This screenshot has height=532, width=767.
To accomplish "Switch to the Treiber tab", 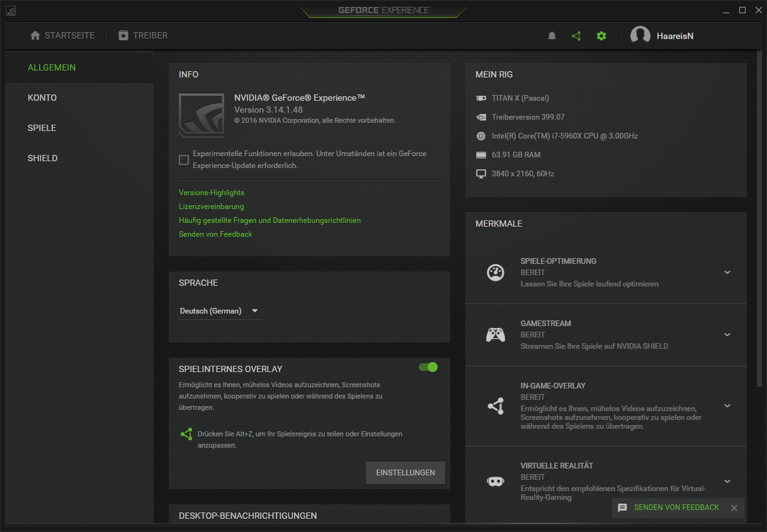I will coord(143,35).
